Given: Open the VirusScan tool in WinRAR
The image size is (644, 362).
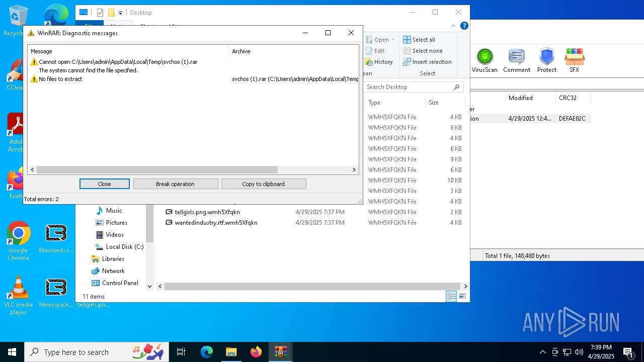Looking at the screenshot, I should [x=485, y=60].
